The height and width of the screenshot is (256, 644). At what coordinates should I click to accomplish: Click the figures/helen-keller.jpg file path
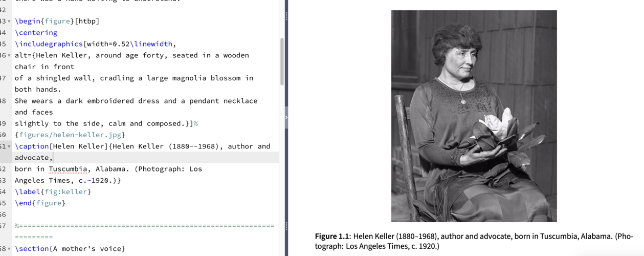tap(72, 135)
